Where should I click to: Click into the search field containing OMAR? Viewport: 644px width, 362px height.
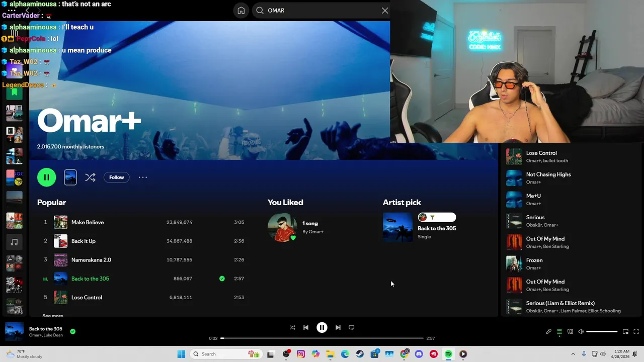(321, 11)
